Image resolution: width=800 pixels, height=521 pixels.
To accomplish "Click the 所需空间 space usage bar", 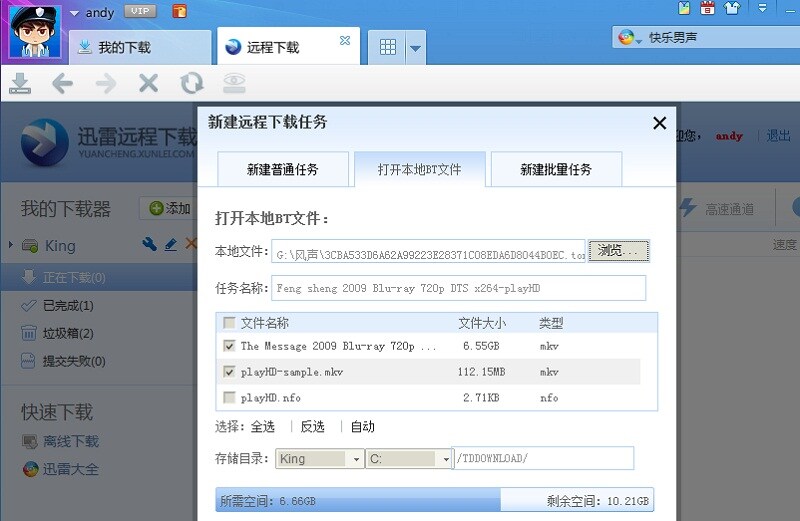I will 435,501.
